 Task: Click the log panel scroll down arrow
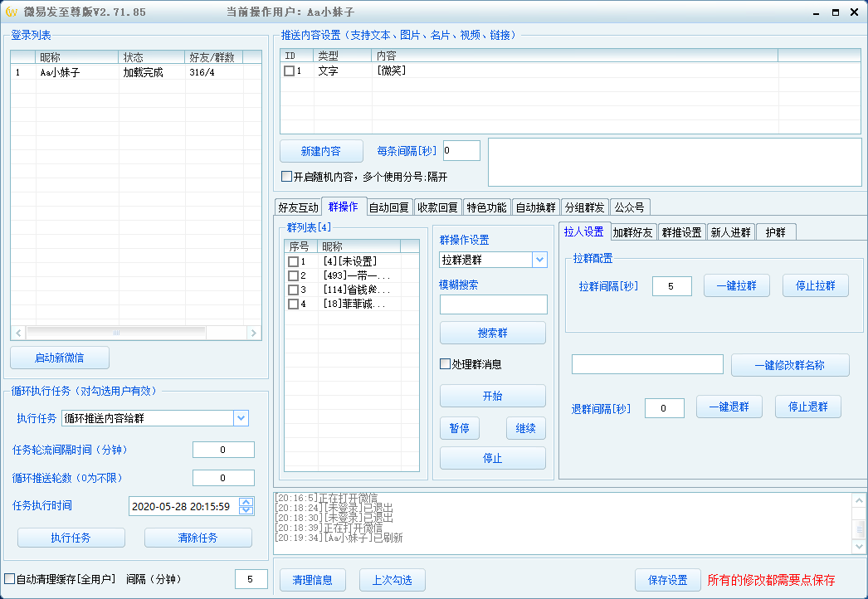click(x=861, y=547)
